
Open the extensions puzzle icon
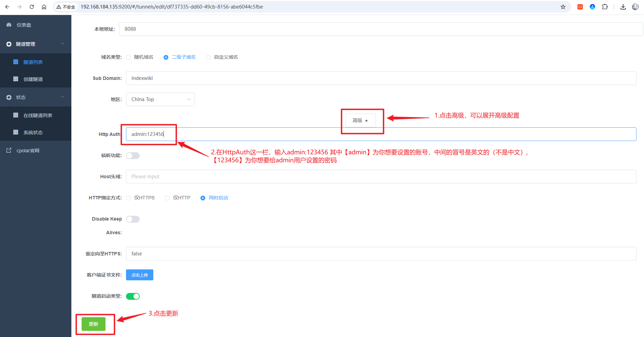click(605, 7)
